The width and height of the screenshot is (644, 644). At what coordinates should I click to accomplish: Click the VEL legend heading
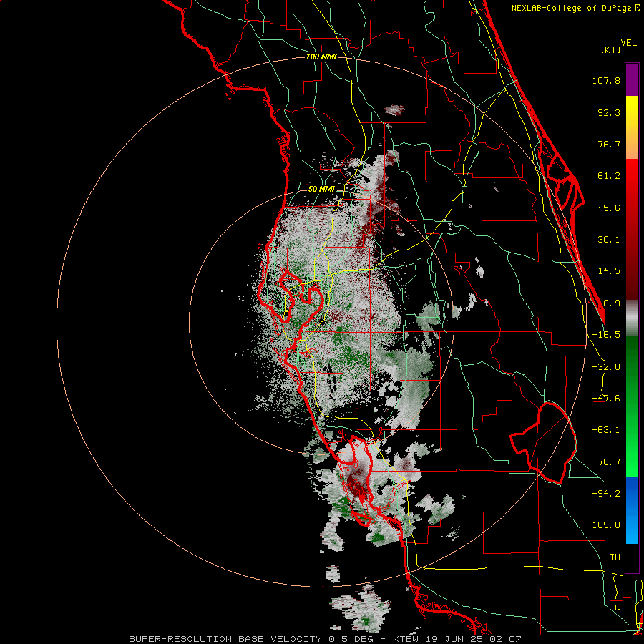628,43
